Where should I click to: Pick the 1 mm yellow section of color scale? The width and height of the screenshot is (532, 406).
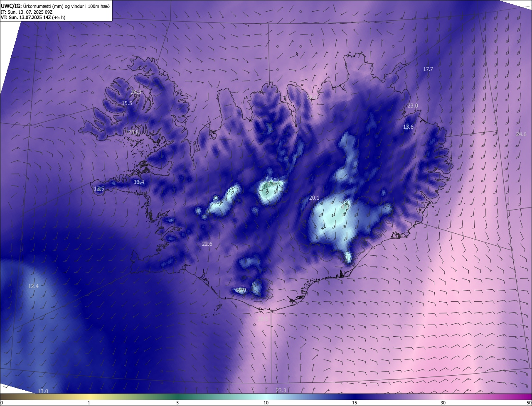pos(89,397)
